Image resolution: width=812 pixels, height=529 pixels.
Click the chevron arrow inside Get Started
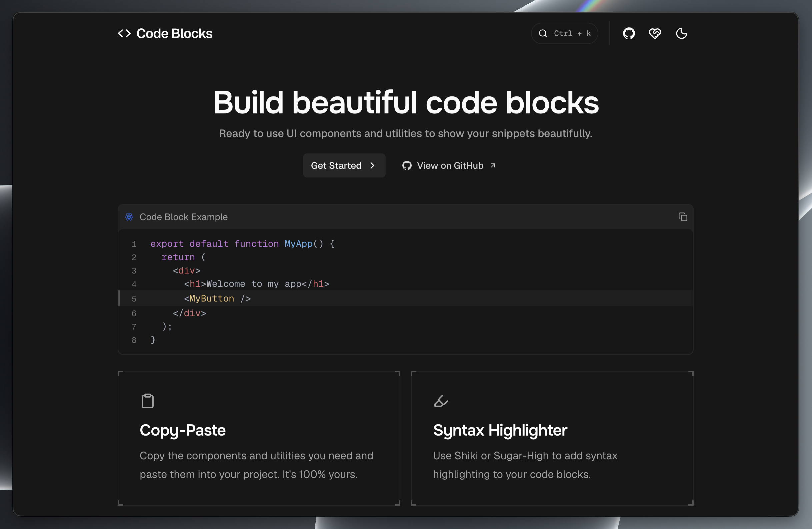(372, 165)
